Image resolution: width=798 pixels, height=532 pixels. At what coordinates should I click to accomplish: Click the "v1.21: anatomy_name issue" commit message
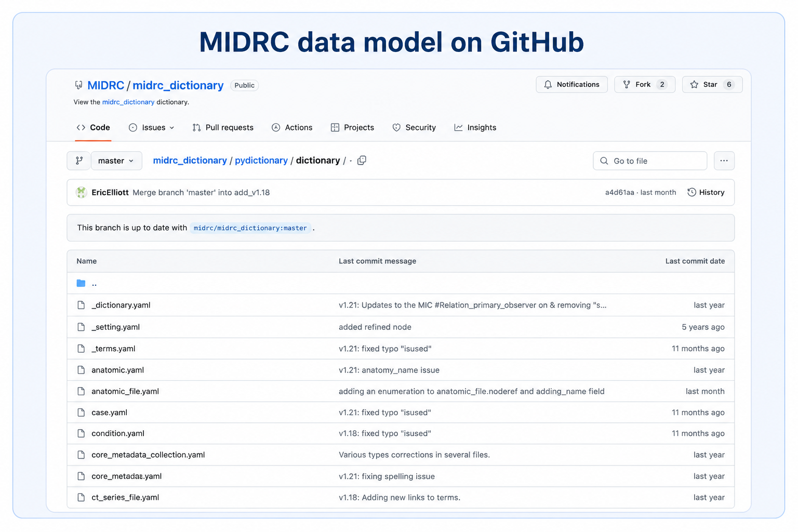click(x=389, y=370)
